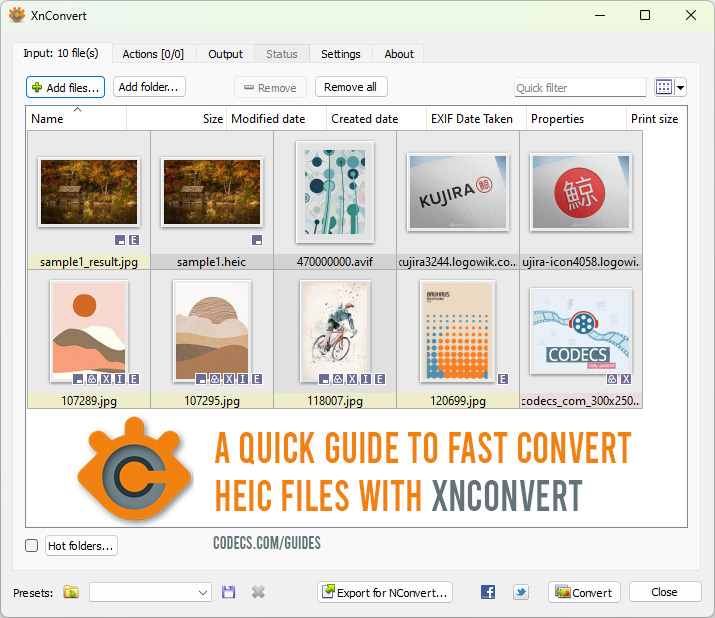Image resolution: width=715 pixels, height=618 pixels.
Task: Open the presets folder icon
Action: (71, 592)
